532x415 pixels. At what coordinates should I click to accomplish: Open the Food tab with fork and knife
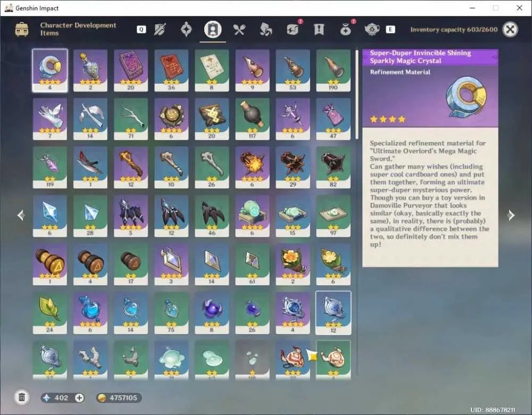coord(239,29)
